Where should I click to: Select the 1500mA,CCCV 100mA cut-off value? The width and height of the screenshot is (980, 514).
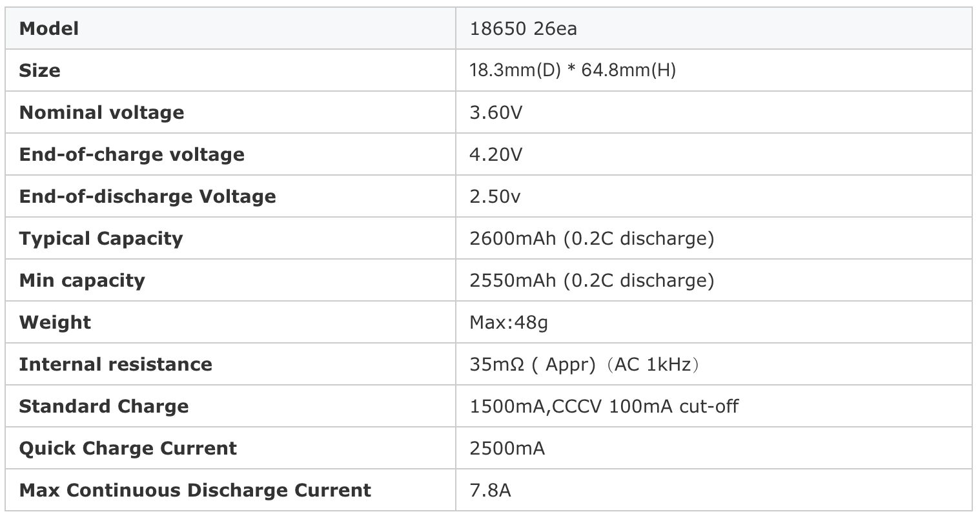[604, 406]
